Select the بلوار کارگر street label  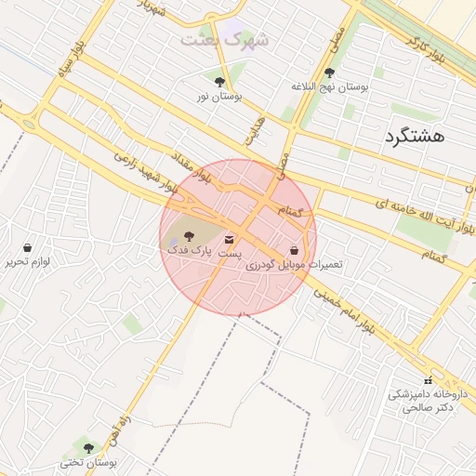(426, 49)
